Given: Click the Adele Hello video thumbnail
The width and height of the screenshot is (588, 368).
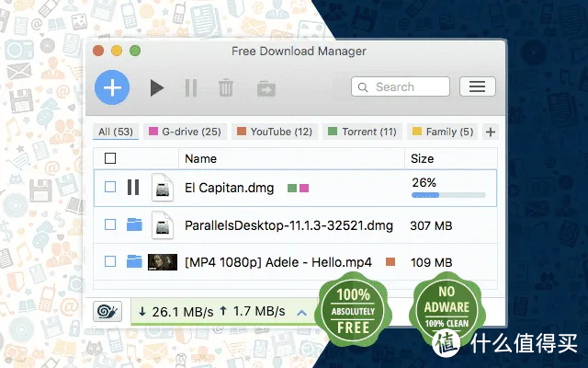Looking at the screenshot, I should (x=163, y=262).
